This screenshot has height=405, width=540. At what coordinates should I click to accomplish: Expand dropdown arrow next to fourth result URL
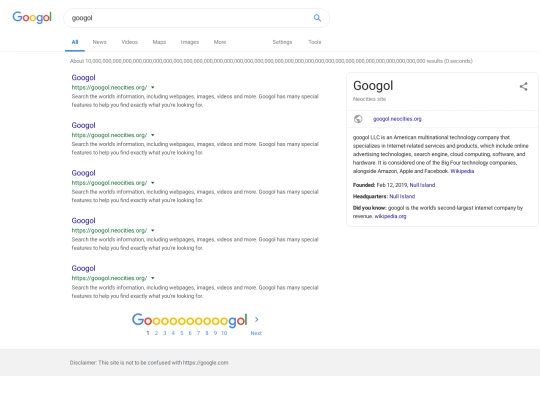click(x=153, y=230)
